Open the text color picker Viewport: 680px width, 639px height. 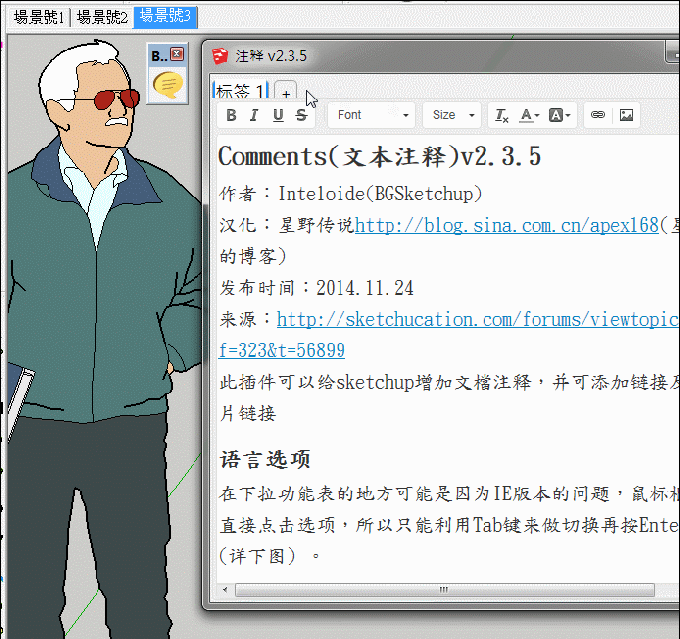(530, 115)
